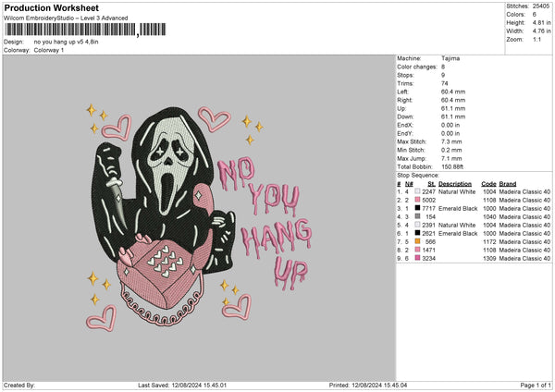Choose the magenta swatch for thread 3234
555x392 pixels.
pos(418,258)
